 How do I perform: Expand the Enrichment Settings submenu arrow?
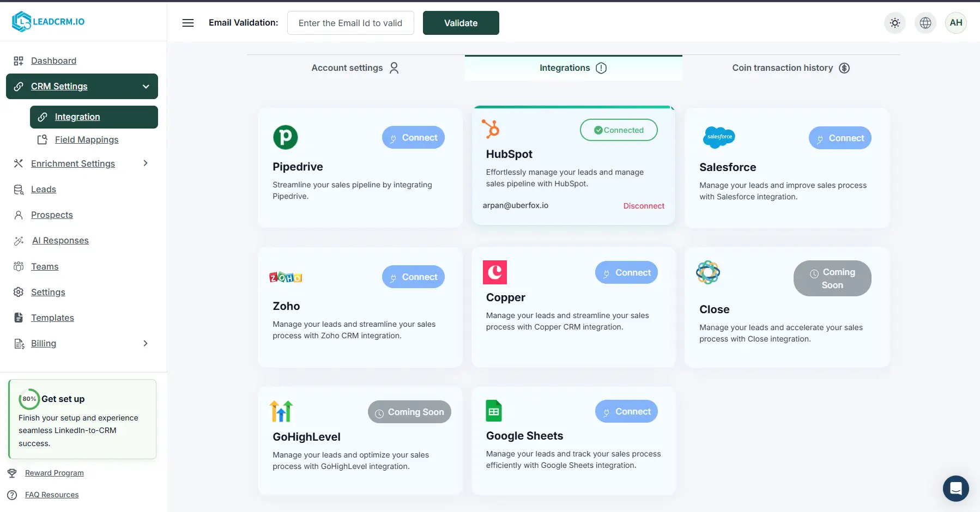point(146,163)
